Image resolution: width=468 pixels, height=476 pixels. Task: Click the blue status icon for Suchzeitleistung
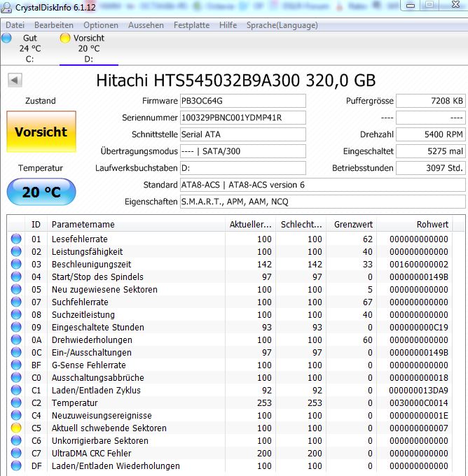tap(16, 314)
